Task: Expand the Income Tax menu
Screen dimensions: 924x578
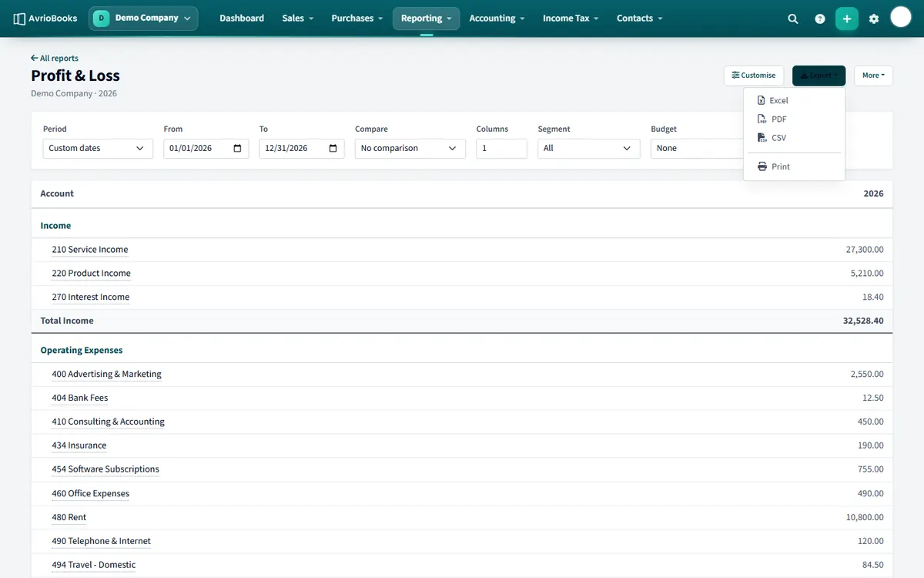Action: 570,18
